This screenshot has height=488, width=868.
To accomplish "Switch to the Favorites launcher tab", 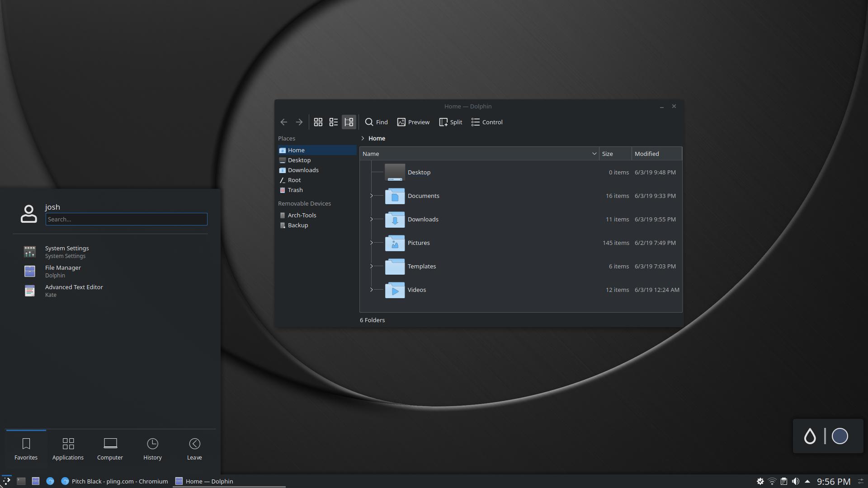I will [26, 449].
